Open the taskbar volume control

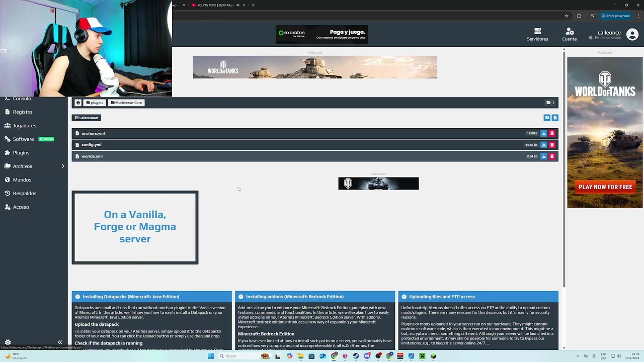click(x=619, y=356)
